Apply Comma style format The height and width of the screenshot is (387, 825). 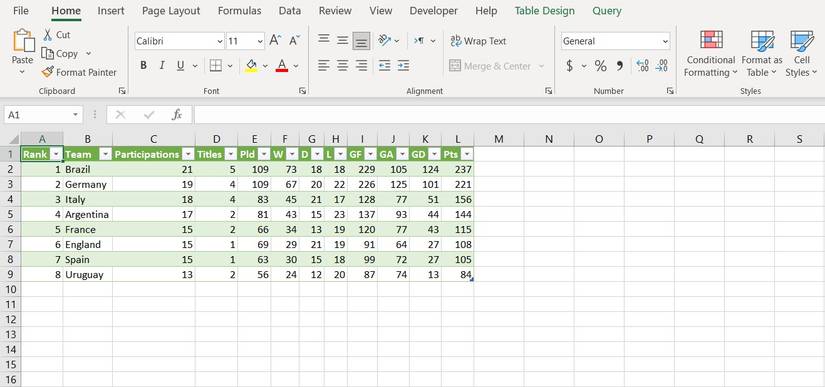point(619,66)
